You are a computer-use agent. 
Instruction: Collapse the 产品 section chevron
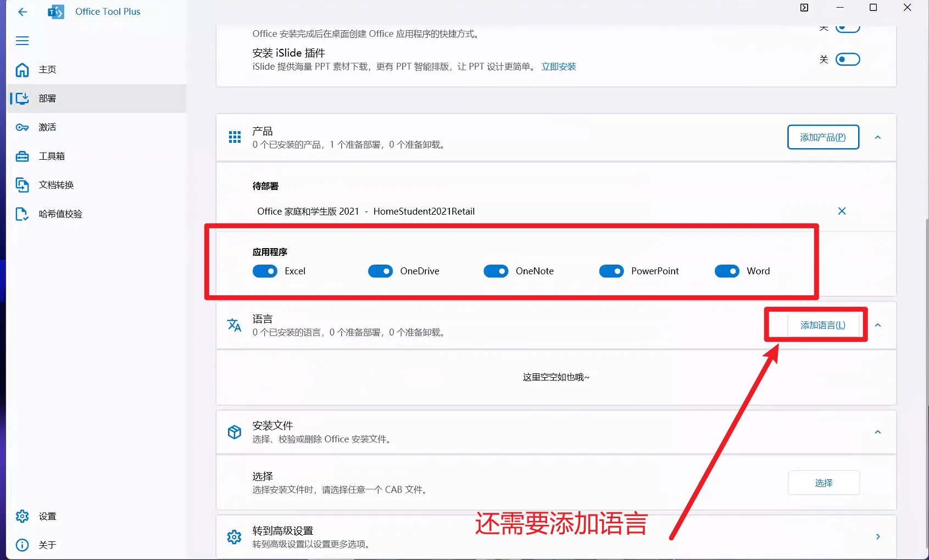pyautogui.click(x=878, y=137)
